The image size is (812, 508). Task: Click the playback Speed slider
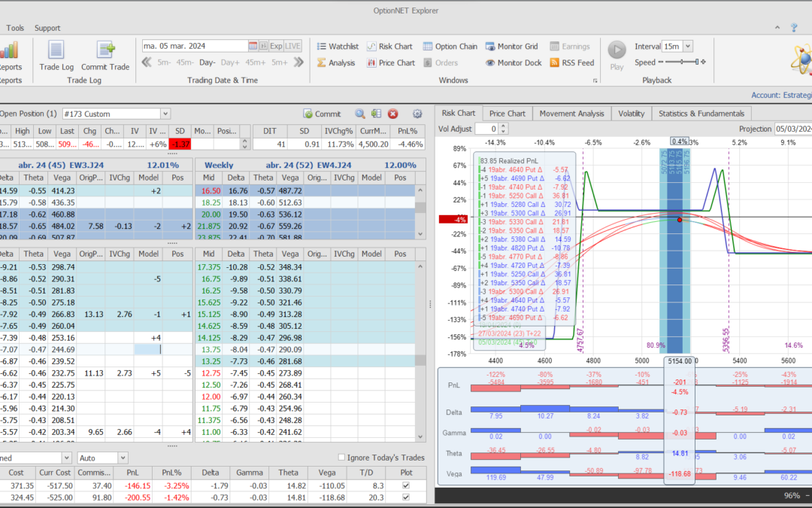click(x=680, y=62)
